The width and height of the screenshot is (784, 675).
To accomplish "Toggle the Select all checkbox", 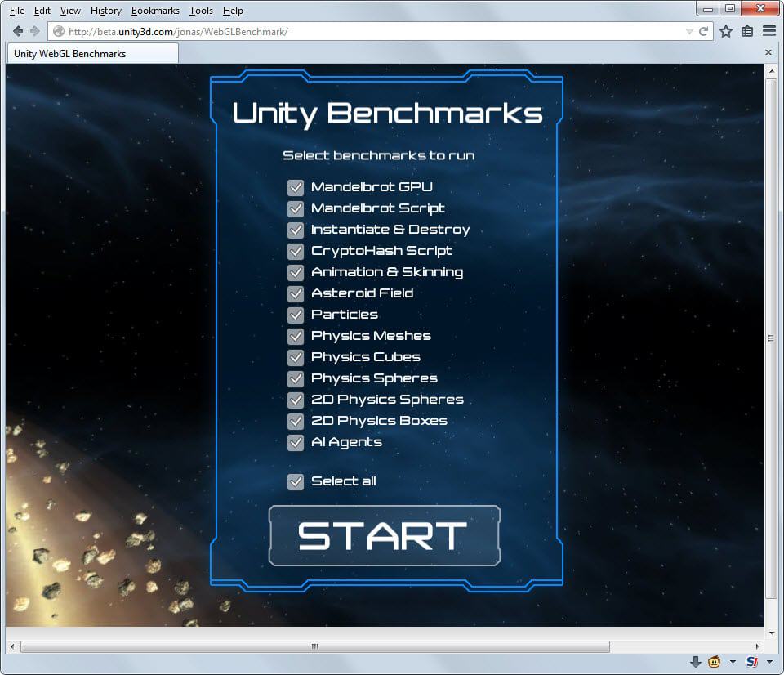I will pos(296,482).
